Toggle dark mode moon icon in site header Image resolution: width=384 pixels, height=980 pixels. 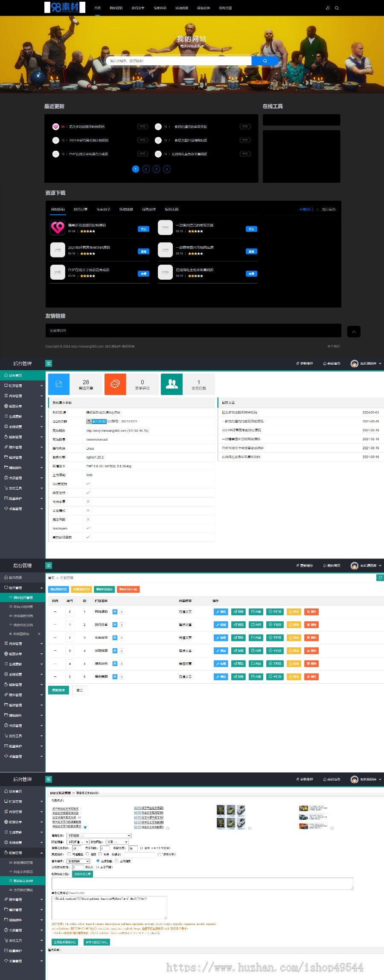(x=327, y=8)
